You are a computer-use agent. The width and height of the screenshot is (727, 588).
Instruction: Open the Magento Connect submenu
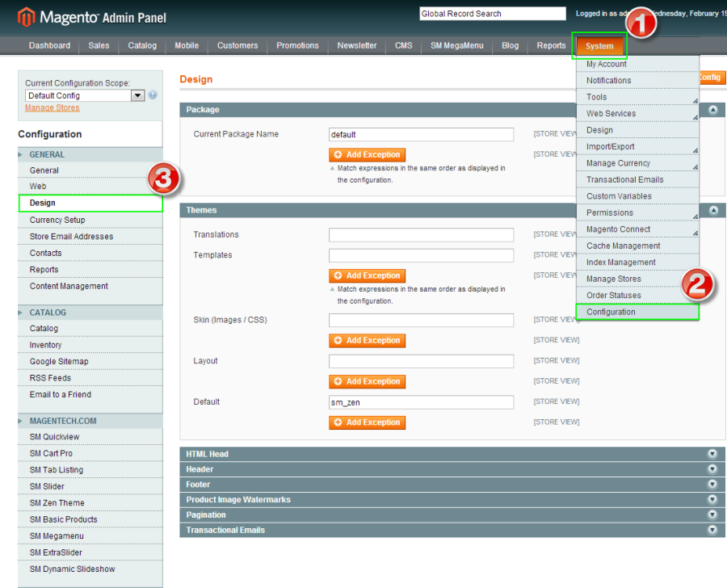(637, 229)
